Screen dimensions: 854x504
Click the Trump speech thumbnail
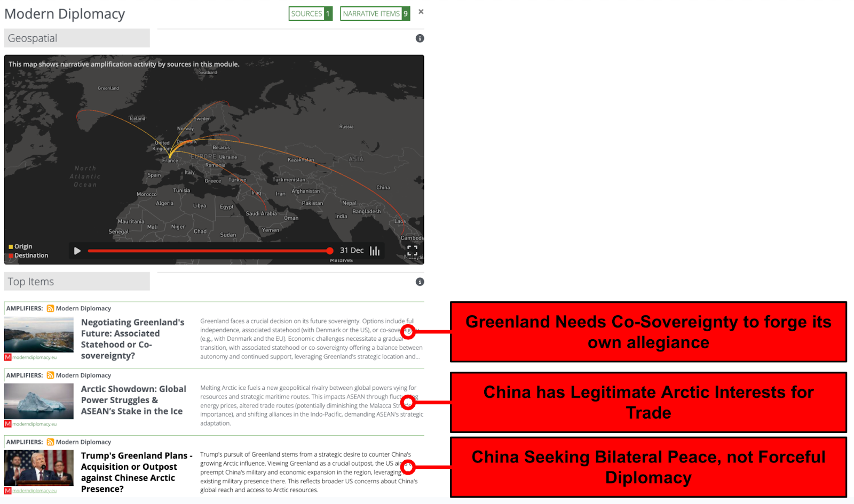point(39,468)
